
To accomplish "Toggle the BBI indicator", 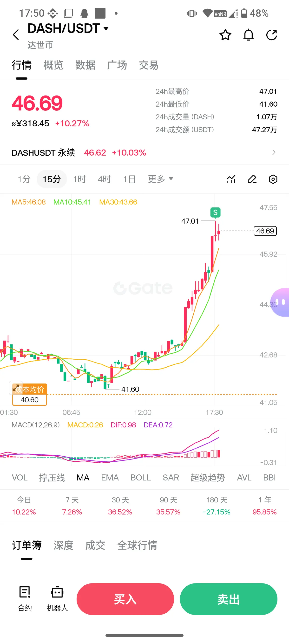I will point(269,478).
